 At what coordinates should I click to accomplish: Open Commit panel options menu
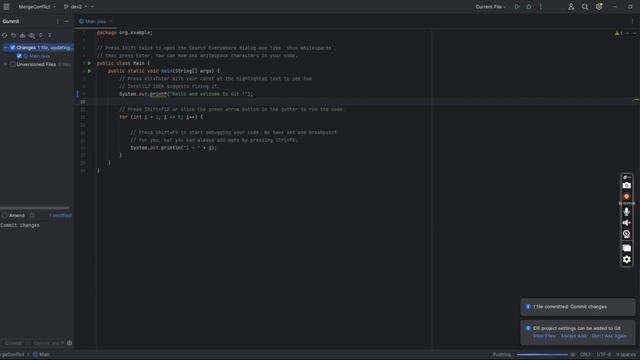point(58,21)
